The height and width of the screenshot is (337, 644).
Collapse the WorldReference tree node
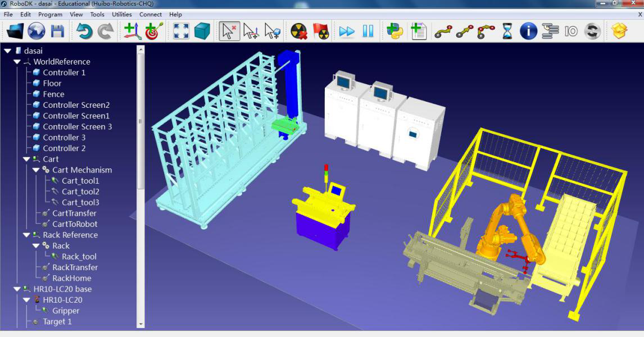coord(17,62)
